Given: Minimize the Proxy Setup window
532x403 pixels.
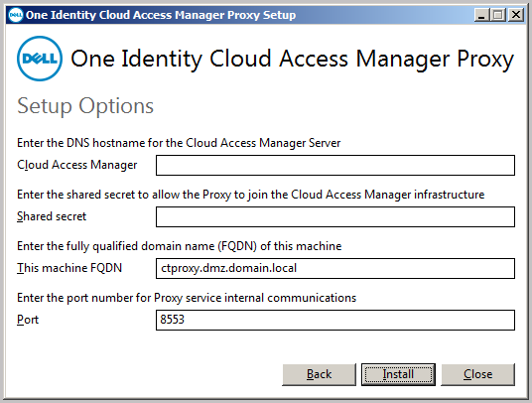Looking at the screenshot, I should tap(481, 15).
